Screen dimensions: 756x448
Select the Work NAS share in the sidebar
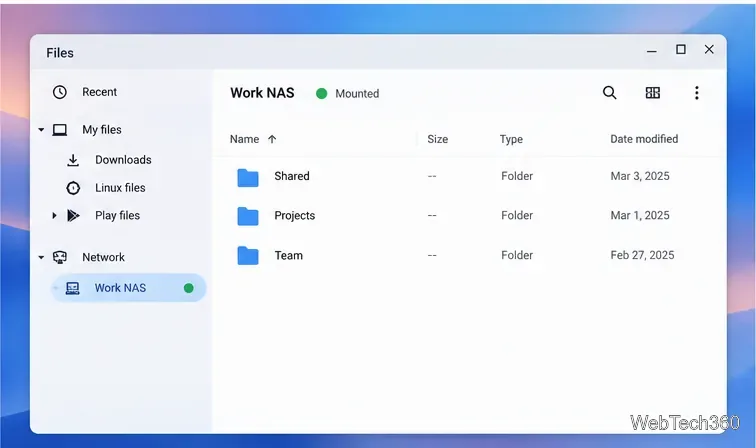point(129,288)
